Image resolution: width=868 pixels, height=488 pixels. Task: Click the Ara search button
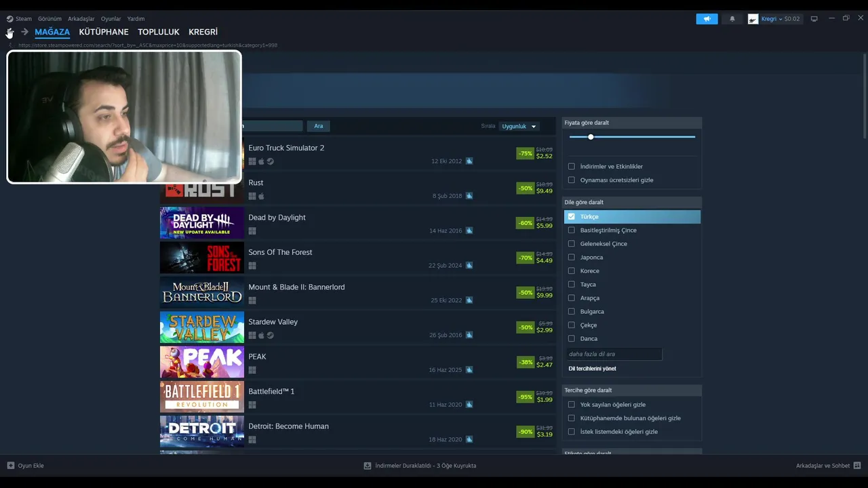pyautogui.click(x=319, y=126)
